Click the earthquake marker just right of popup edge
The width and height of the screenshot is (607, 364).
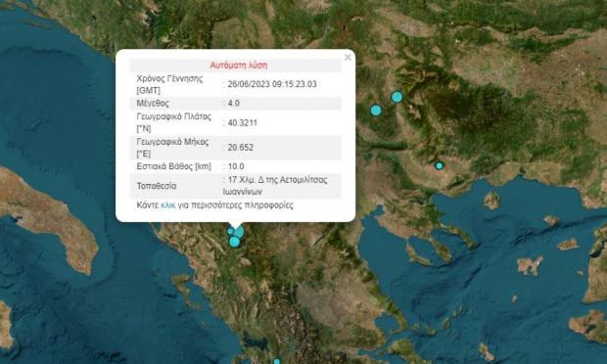376,111
